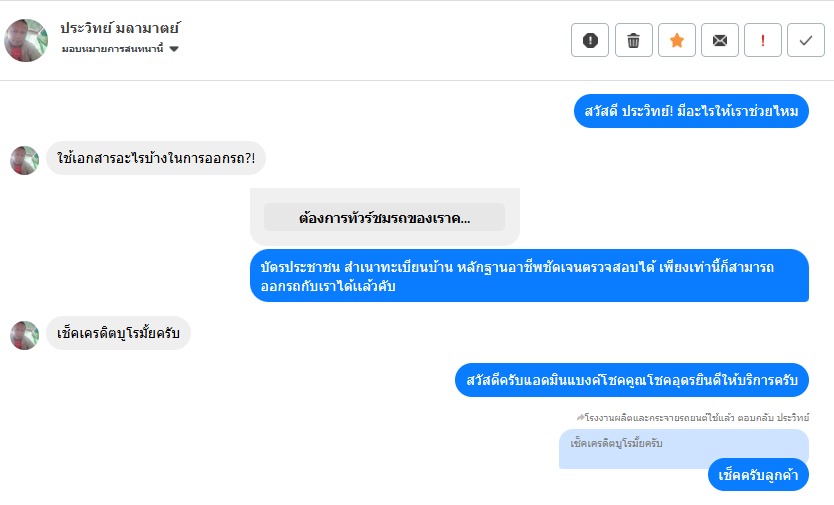Click the เช็คครับลูกค้า reply bubble
Image resolution: width=834 pixels, height=505 pixels.
click(x=758, y=475)
